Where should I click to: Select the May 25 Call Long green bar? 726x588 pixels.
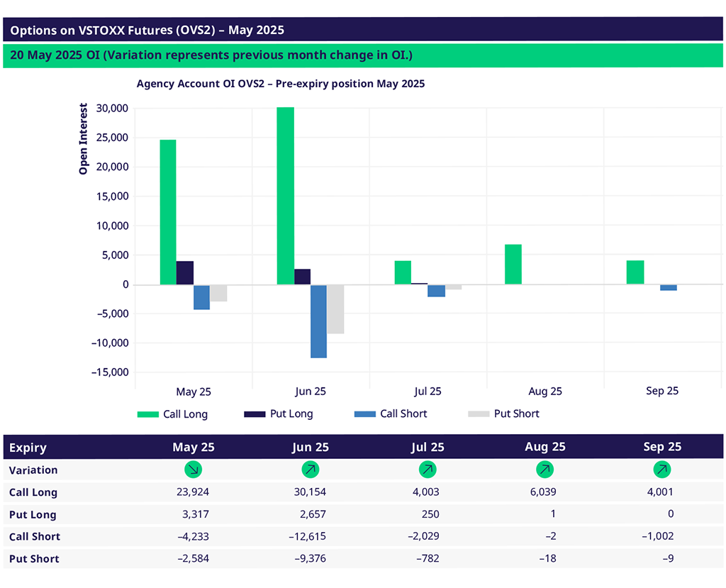coord(168,212)
